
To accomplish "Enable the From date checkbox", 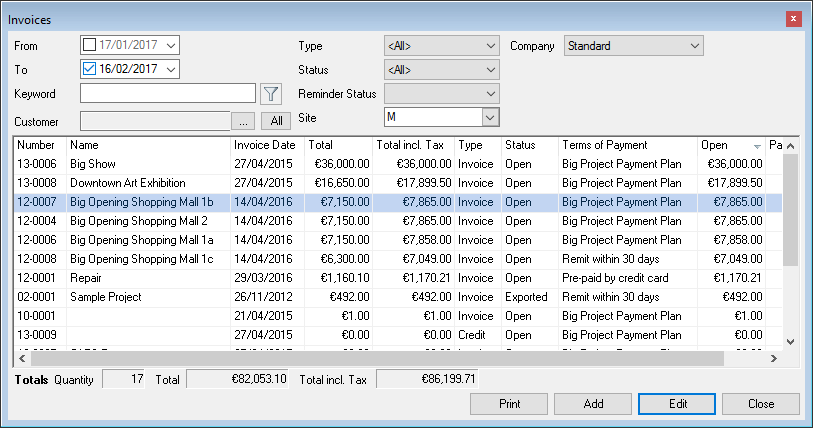I will pyautogui.click(x=90, y=45).
